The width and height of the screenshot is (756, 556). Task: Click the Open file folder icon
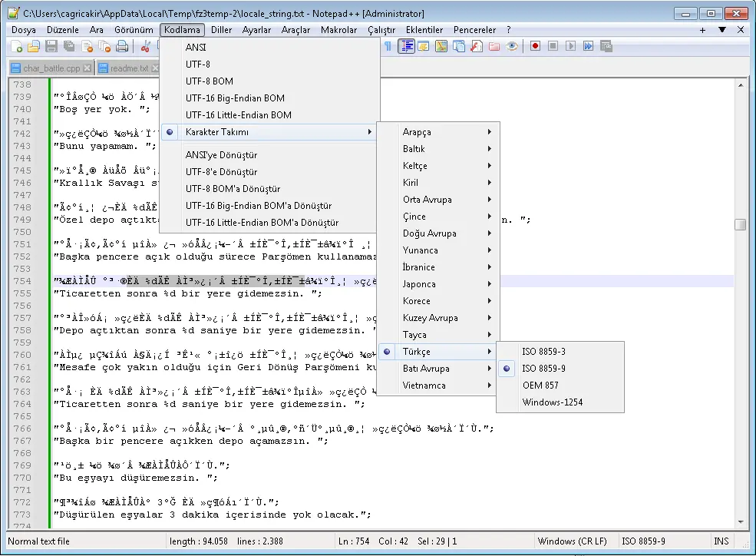(34, 47)
